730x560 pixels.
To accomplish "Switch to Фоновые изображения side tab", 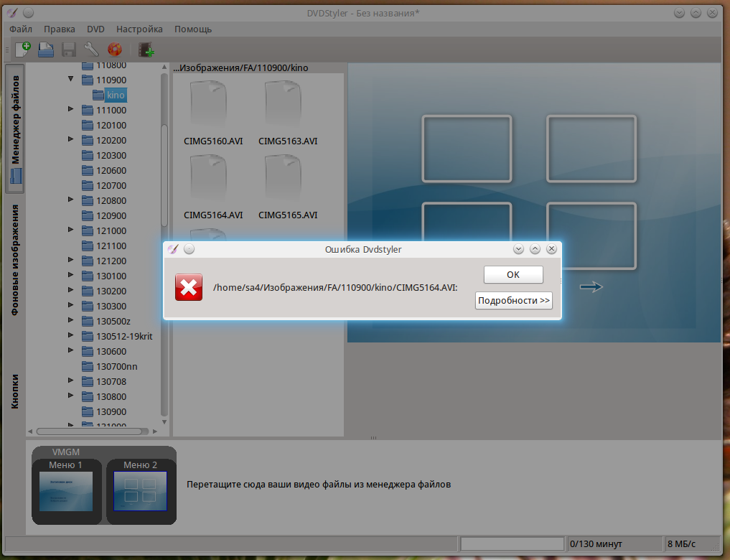I will pyautogui.click(x=15, y=260).
